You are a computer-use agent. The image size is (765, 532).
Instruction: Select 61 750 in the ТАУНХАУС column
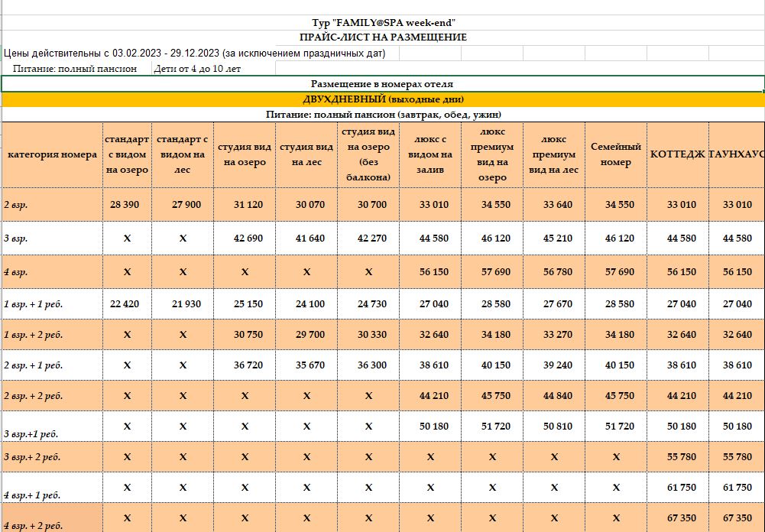[x=737, y=488]
